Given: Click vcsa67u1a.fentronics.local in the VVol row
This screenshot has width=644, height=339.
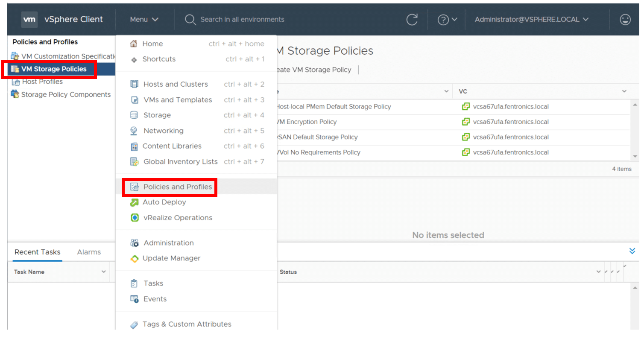Looking at the screenshot, I should [511, 152].
